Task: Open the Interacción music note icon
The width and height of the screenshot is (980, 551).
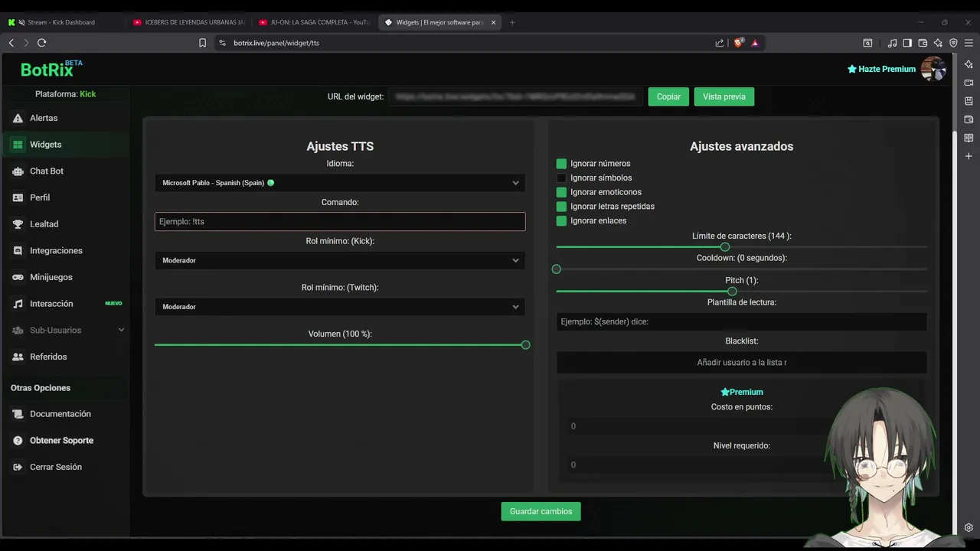Action: [x=18, y=304]
